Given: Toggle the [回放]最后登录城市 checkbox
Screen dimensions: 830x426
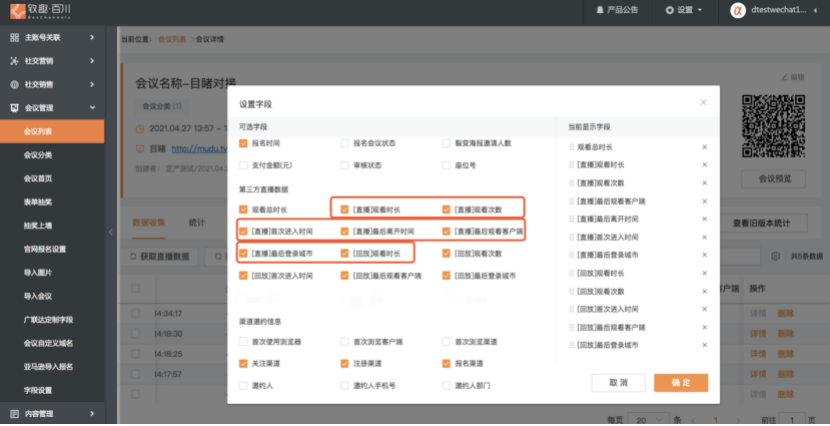Looking at the screenshot, I should click(x=446, y=275).
